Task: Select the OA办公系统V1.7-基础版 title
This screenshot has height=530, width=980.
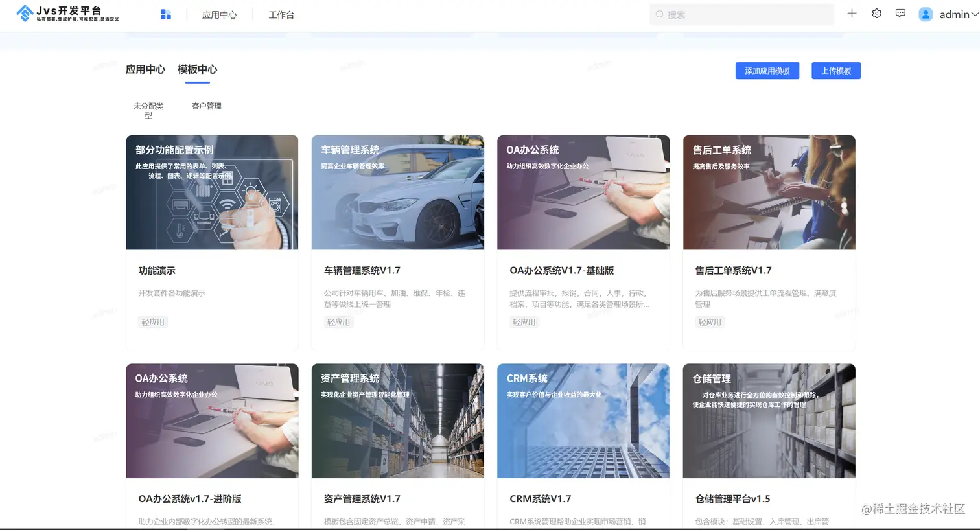Action: coord(562,271)
